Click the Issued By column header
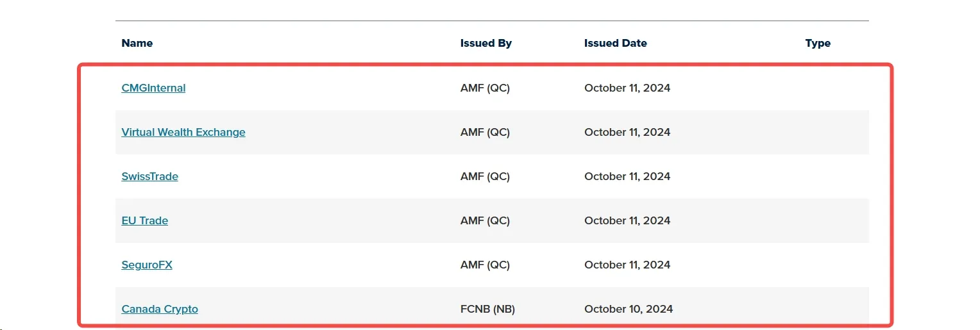The width and height of the screenshot is (980, 330). [486, 43]
